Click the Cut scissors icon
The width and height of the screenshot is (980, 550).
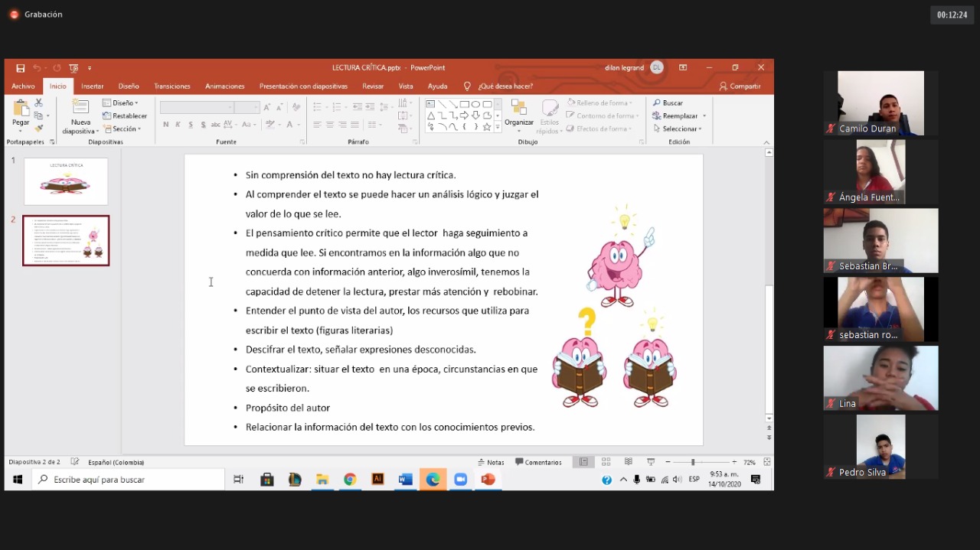[x=39, y=103]
